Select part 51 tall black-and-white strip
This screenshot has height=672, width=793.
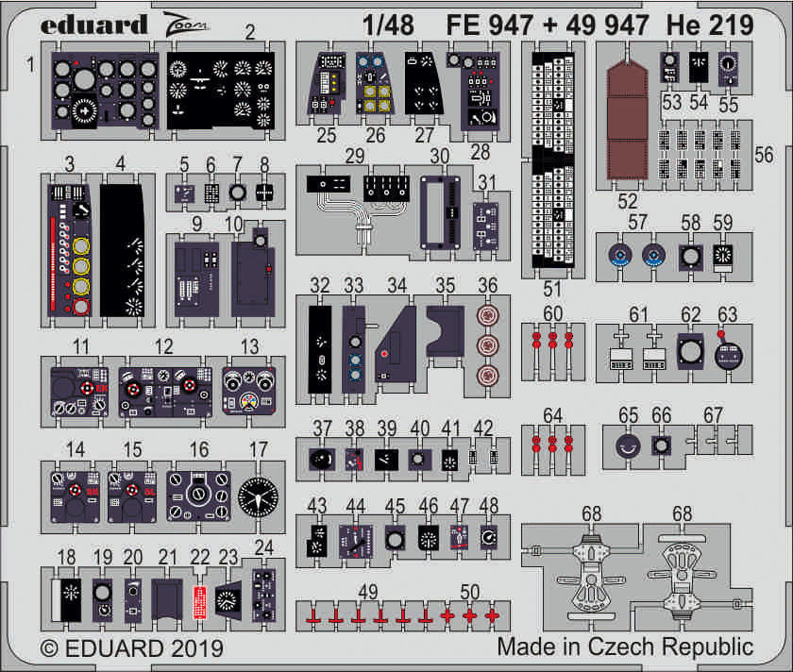[x=553, y=160]
